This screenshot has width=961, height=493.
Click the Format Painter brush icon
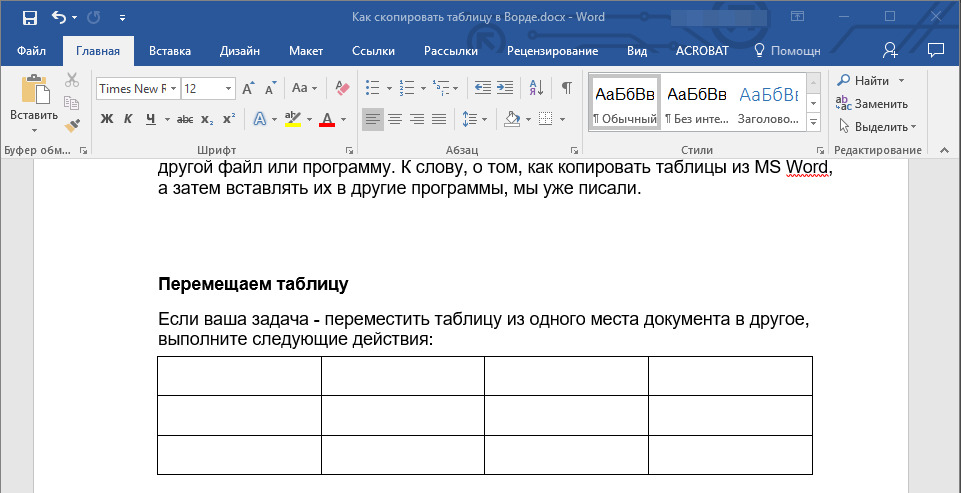(x=72, y=125)
